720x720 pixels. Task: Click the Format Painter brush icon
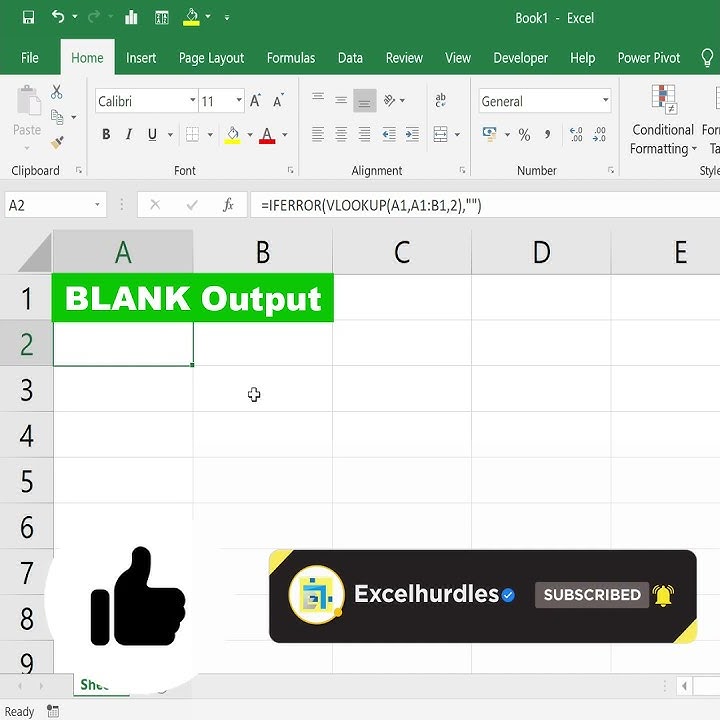[x=57, y=143]
